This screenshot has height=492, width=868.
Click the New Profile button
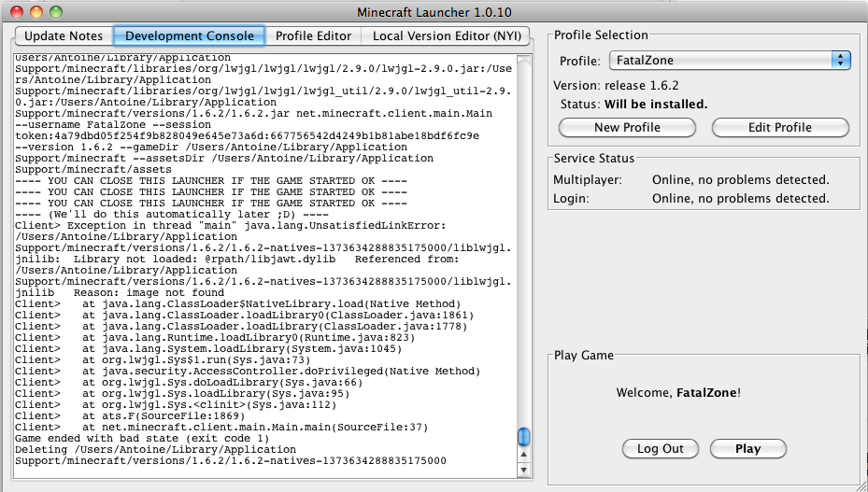(x=627, y=127)
